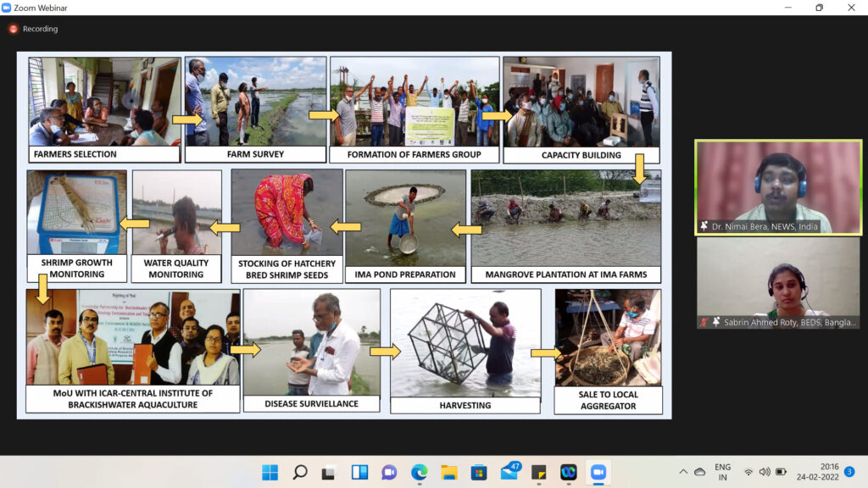The image size is (868, 488).
Task: Open the ENG IN language switcher
Action: click(x=722, y=472)
